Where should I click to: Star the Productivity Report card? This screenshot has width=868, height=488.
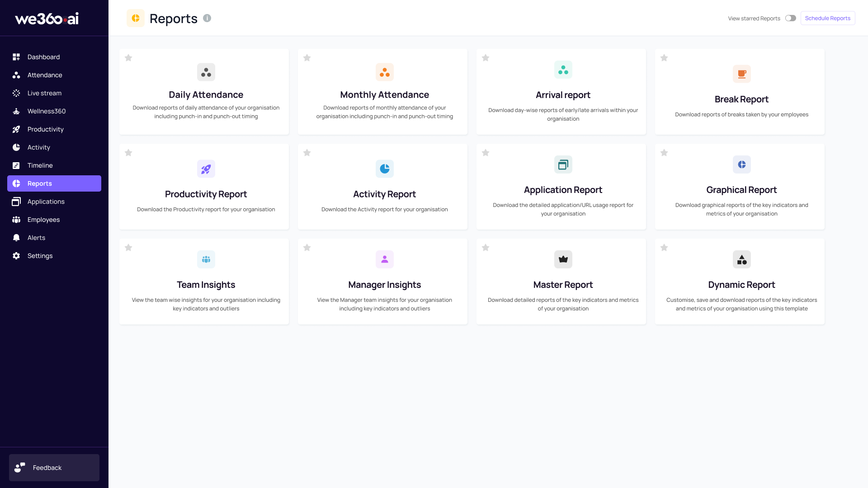[x=128, y=153]
